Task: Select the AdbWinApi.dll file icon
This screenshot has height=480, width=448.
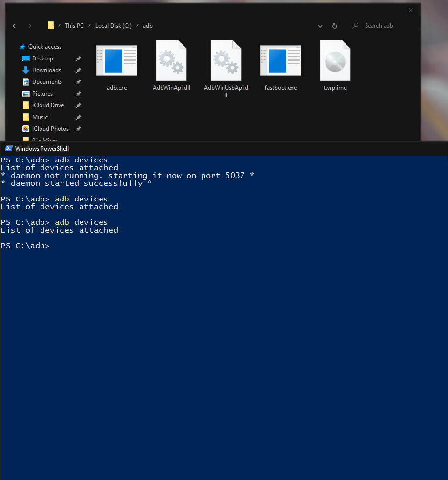Action: [171, 60]
